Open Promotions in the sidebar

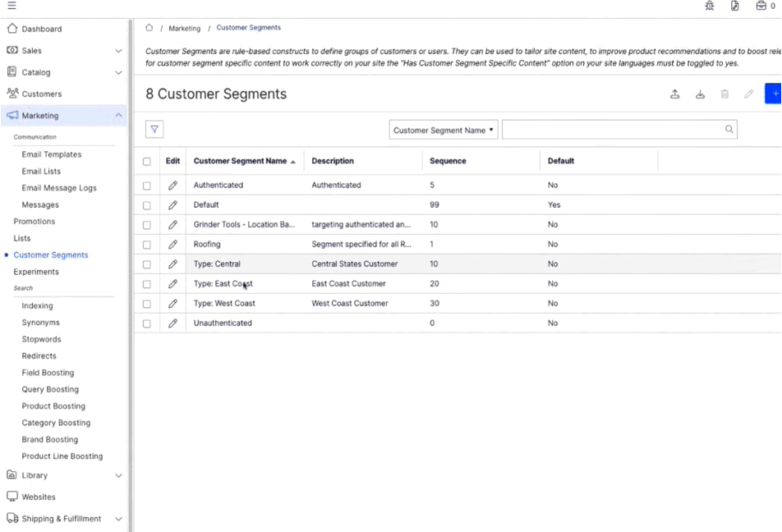pos(34,222)
